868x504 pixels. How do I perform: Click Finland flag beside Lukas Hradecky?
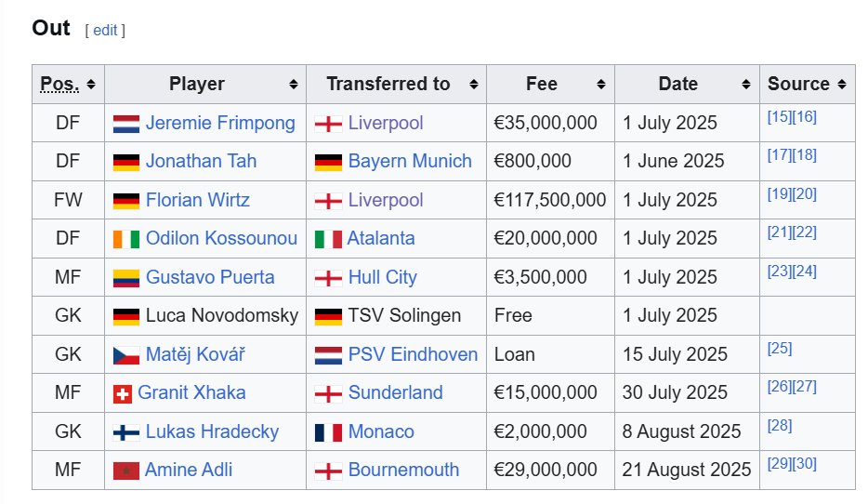click(126, 432)
